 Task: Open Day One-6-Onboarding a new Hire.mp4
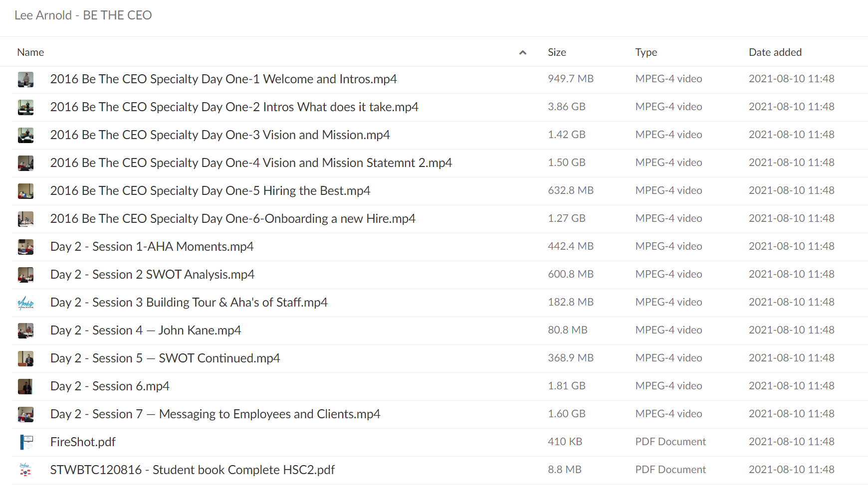tap(232, 219)
